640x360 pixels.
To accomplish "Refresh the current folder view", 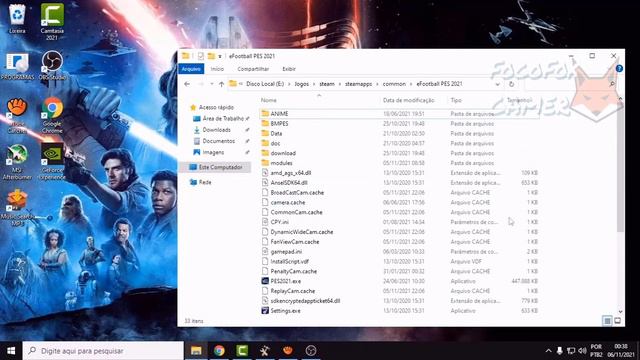I will point(511,84).
